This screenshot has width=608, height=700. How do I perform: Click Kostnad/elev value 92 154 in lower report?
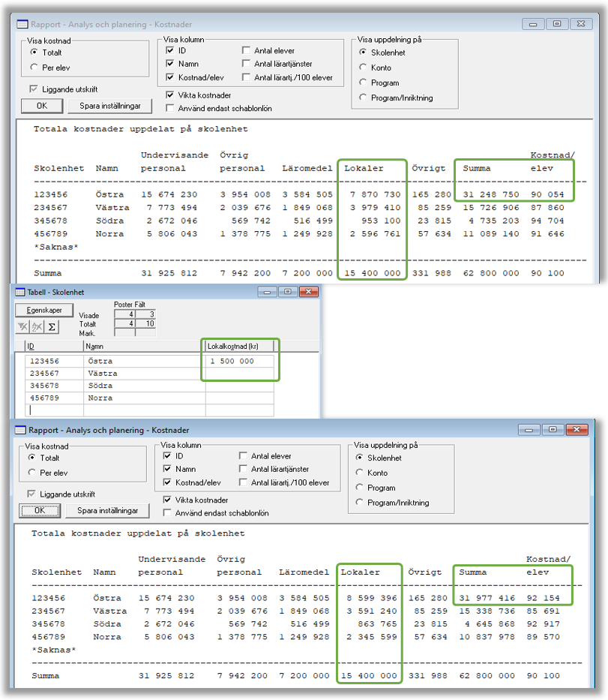coord(543,598)
